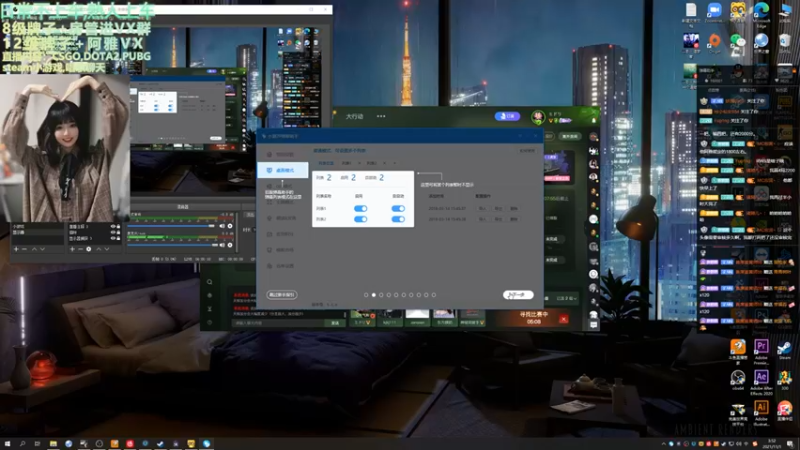The image size is (800, 450).
Task: Open desktop audio channel settings gear
Action: point(230,226)
